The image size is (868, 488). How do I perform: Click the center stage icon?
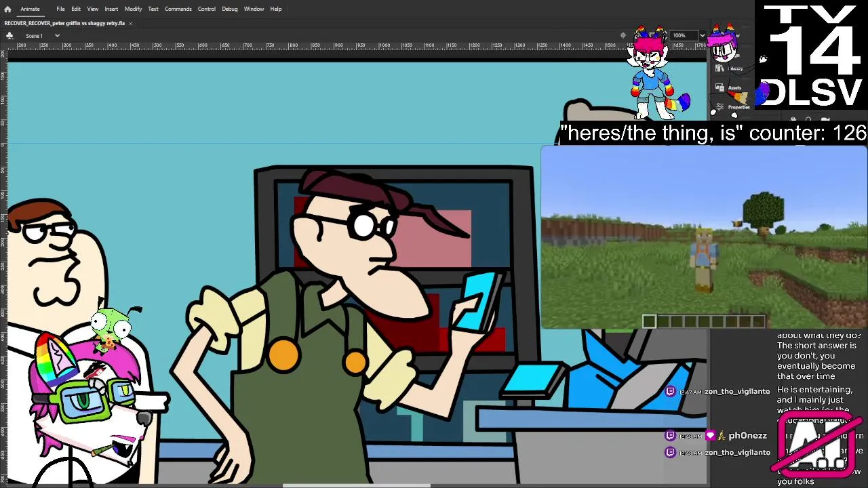pyautogui.click(x=623, y=35)
